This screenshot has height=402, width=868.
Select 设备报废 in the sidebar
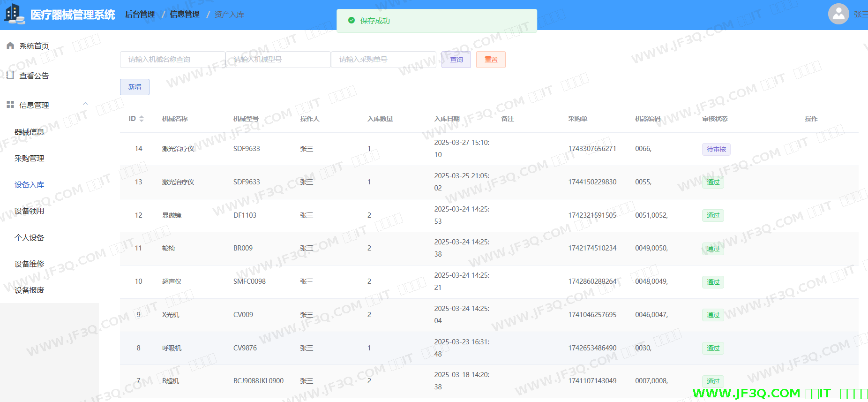point(30,290)
